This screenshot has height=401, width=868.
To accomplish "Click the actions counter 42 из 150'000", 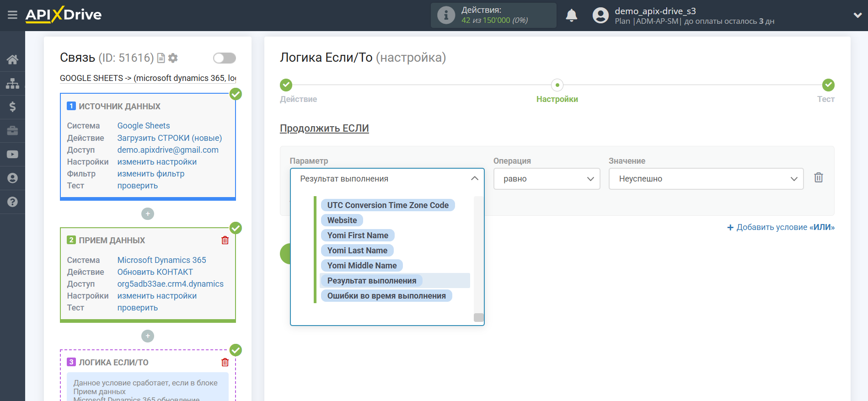I will pyautogui.click(x=494, y=20).
